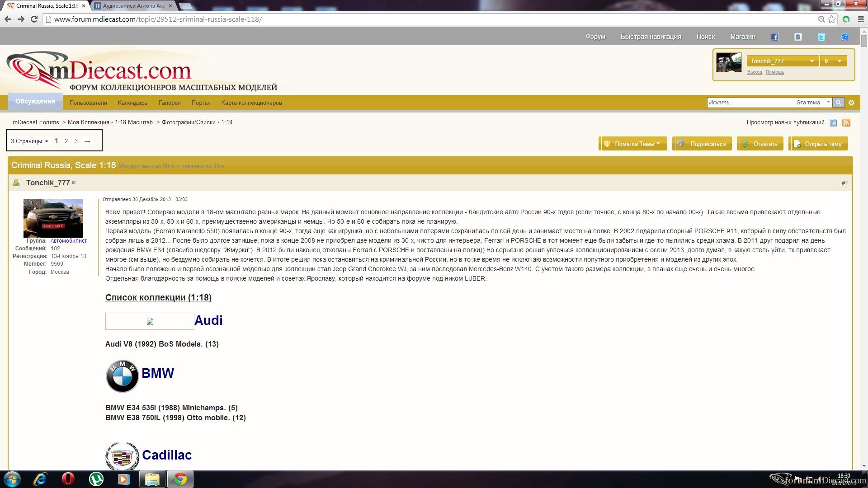Click 'Форум' in top navigation
The width and height of the screenshot is (868, 488).
pos(595,37)
